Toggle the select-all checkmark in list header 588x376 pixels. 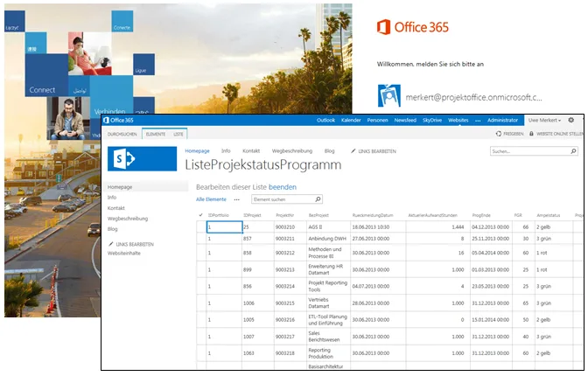tap(200, 215)
